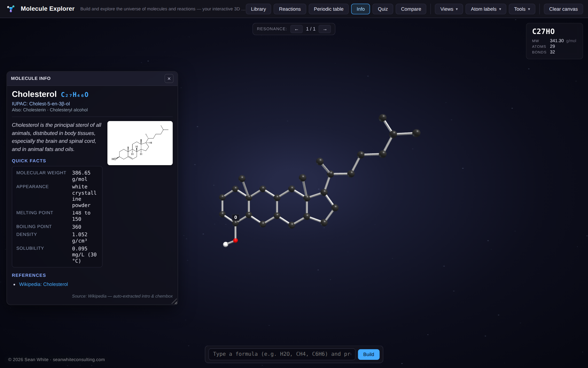Click the Molecule Explorer logo icon
The height and width of the screenshot is (368, 588).
[x=11, y=9]
